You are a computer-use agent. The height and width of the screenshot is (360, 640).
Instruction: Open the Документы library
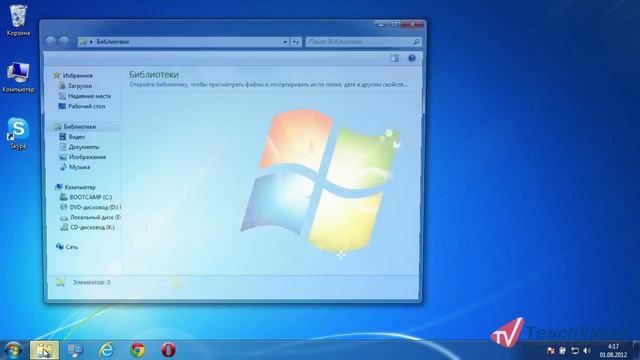pyautogui.click(x=84, y=147)
